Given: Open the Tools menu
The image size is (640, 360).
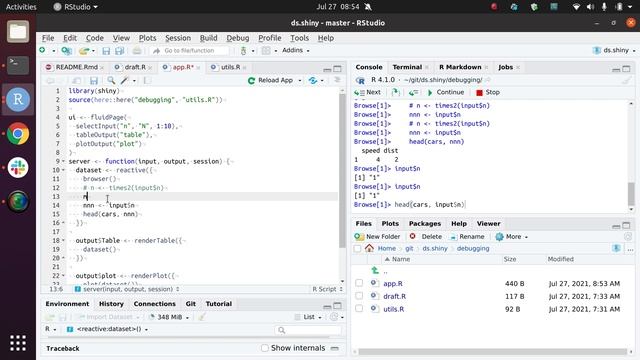Looking at the screenshot, I should (x=299, y=38).
